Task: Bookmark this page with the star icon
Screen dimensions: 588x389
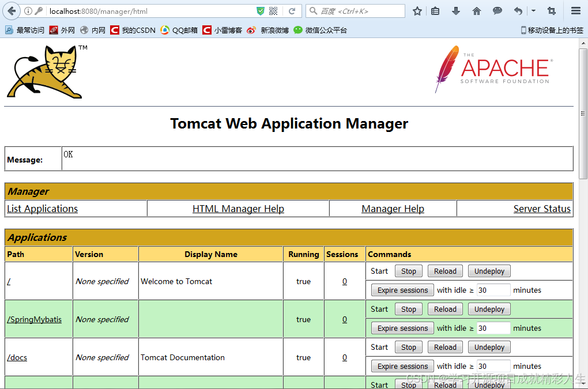Action: [417, 12]
